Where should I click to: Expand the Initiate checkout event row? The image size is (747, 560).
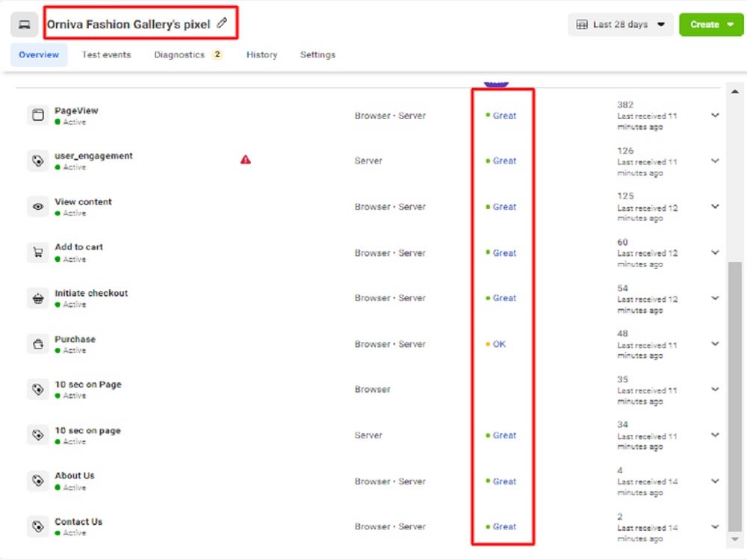pos(715,298)
